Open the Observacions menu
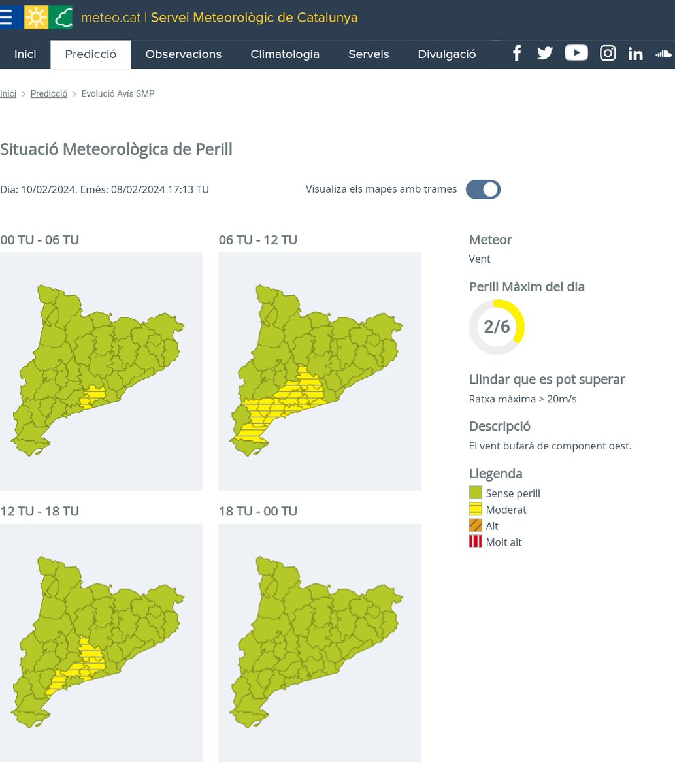The width and height of the screenshot is (675, 784). tap(184, 54)
